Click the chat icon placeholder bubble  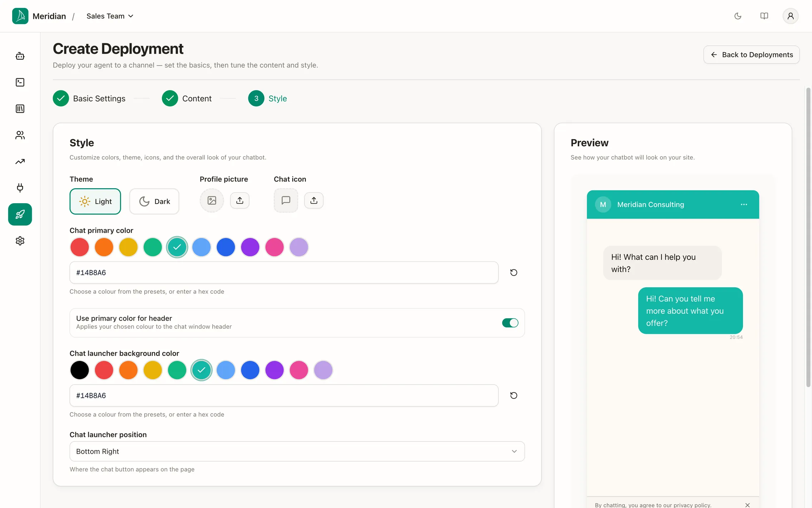(286, 200)
